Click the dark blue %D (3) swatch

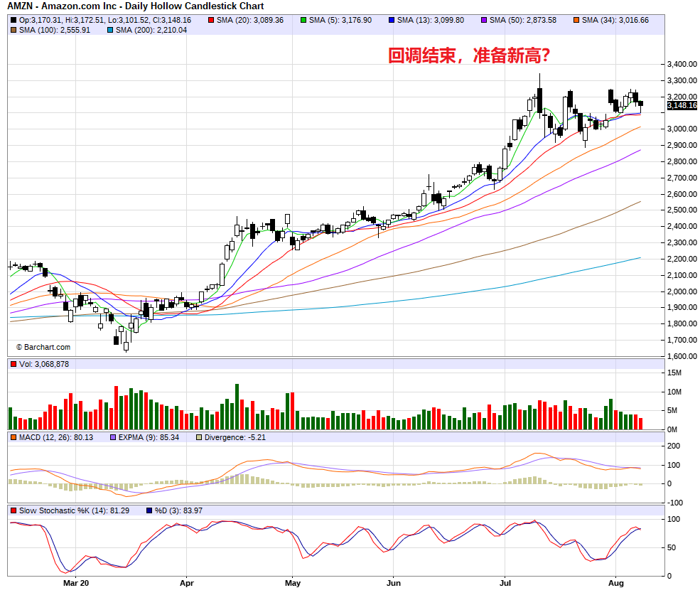coord(149,510)
